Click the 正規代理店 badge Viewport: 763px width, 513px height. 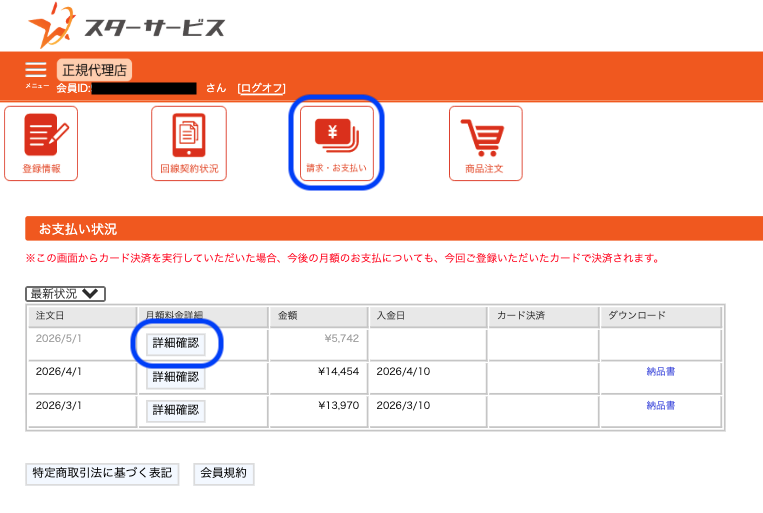click(94, 70)
